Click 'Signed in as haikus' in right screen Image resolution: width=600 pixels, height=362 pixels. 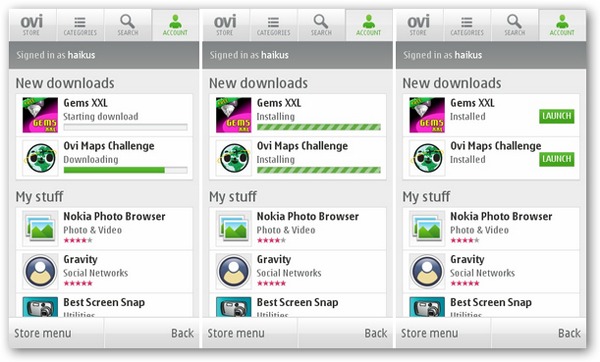tap(443, 55)
